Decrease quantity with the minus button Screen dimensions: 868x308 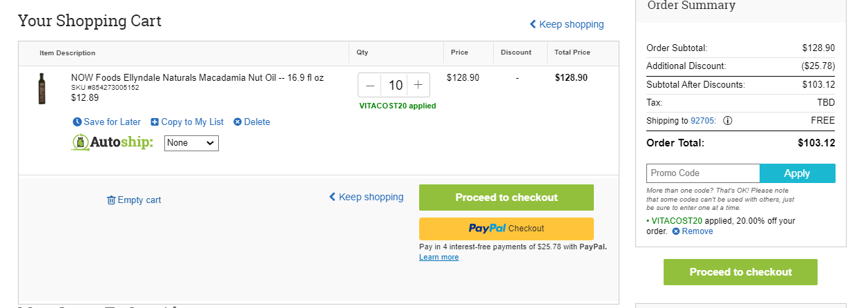pyautogui.click(x=370, y=86)
